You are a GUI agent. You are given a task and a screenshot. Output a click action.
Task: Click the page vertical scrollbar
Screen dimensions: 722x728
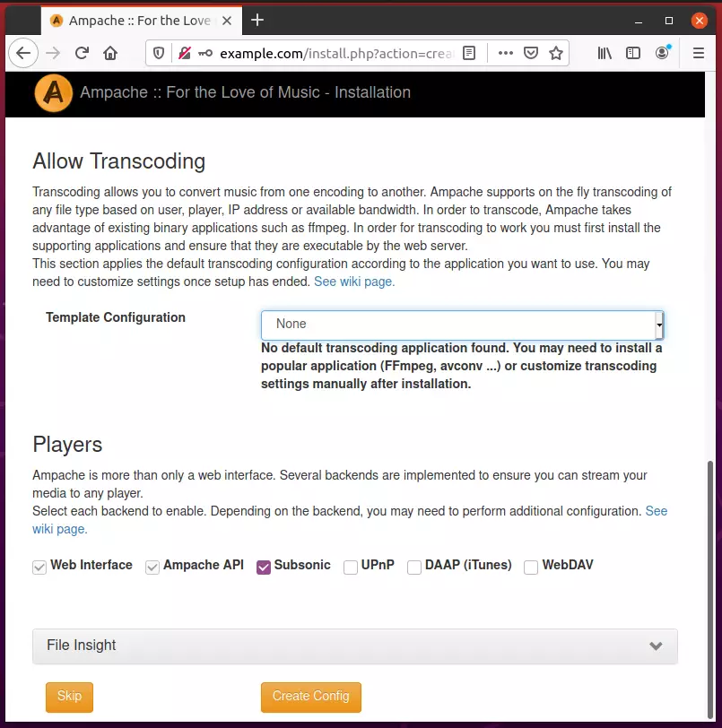point(710,588)
